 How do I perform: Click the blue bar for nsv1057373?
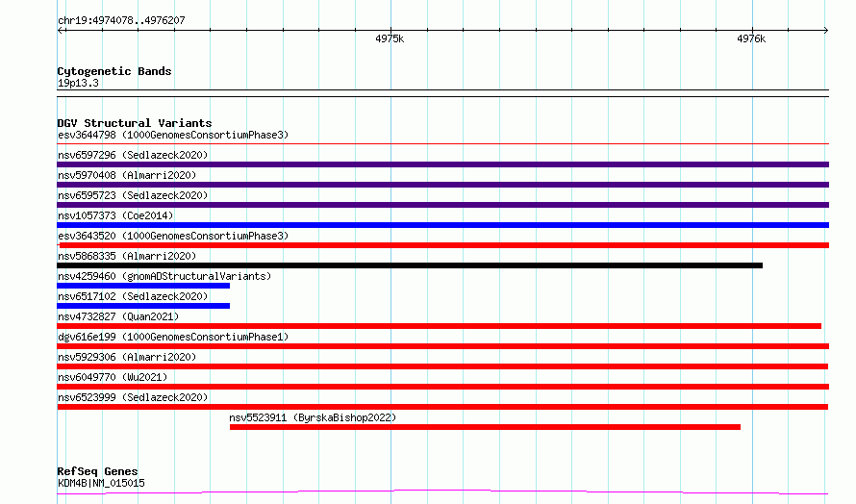[x=442, y=225]
